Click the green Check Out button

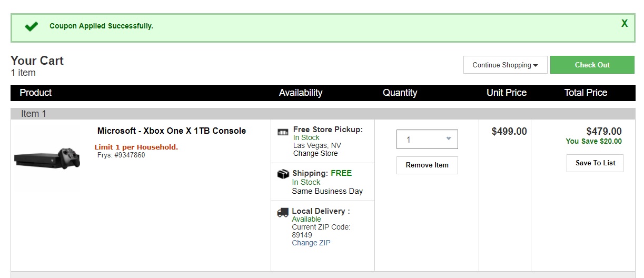(x=592, y=65)
